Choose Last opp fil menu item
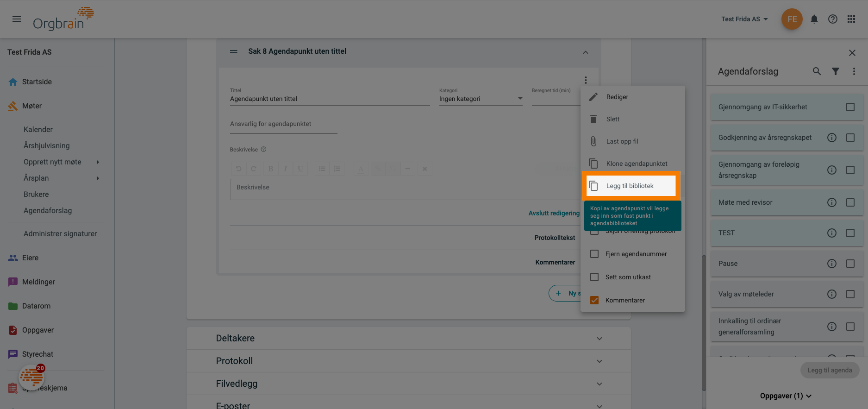Viewport: 868px width, 409px height. tap(632, 141)
